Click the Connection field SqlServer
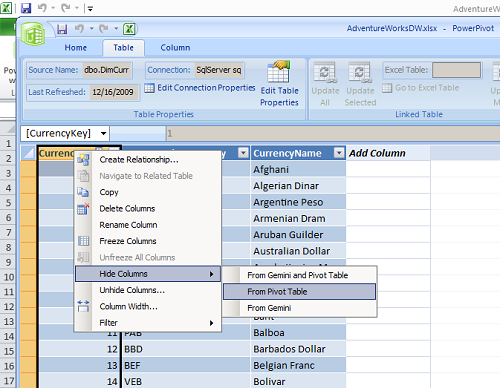The height and width of the screenshot is (388, 500). tap(219, 70)
